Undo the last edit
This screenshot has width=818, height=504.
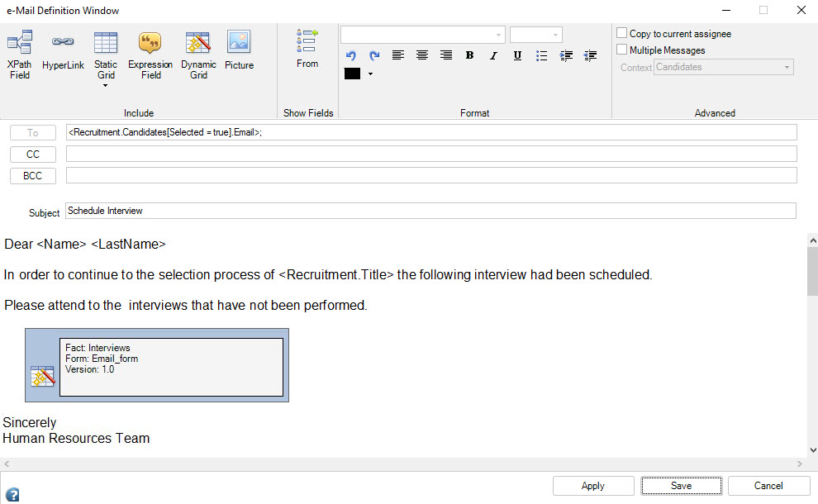point(350,55)
